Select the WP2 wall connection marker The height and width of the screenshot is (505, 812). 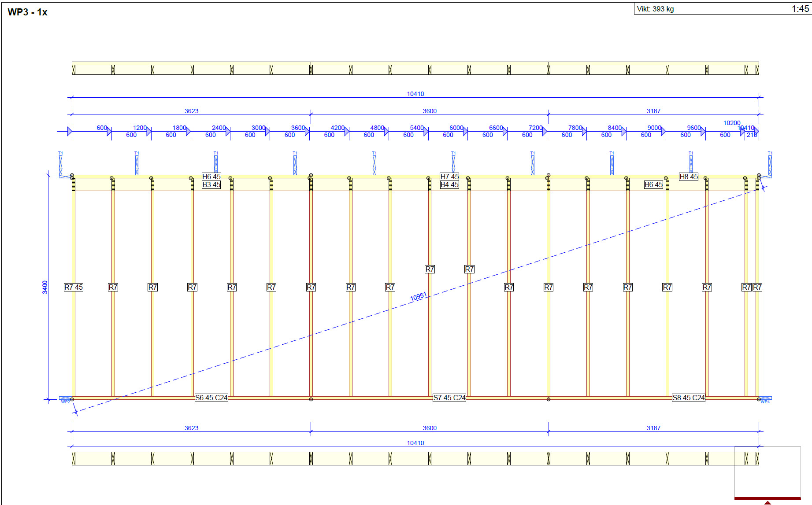tap(65, 401)
